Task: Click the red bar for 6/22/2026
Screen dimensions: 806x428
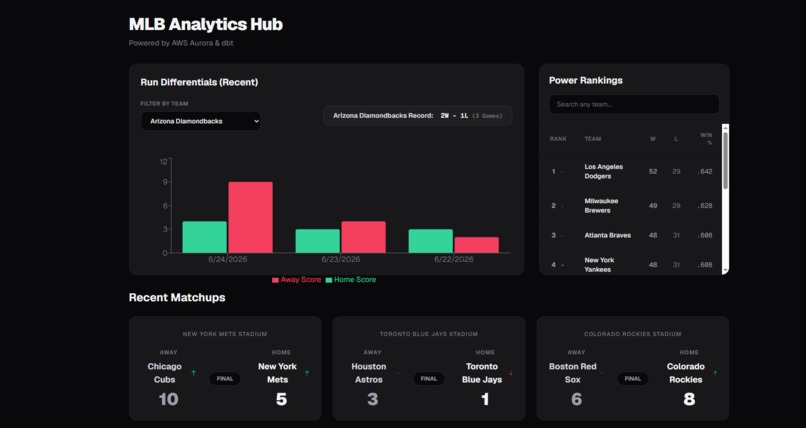Action: click(477, 245)
